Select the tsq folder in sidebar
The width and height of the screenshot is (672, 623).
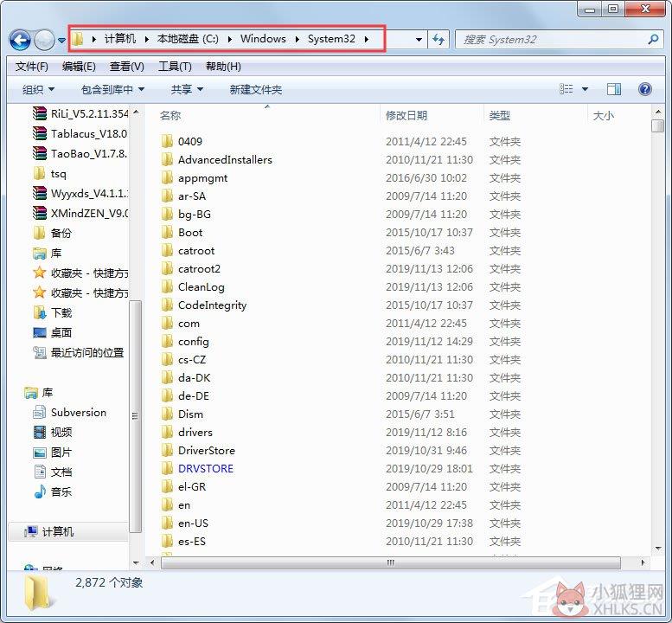(49, 174)
